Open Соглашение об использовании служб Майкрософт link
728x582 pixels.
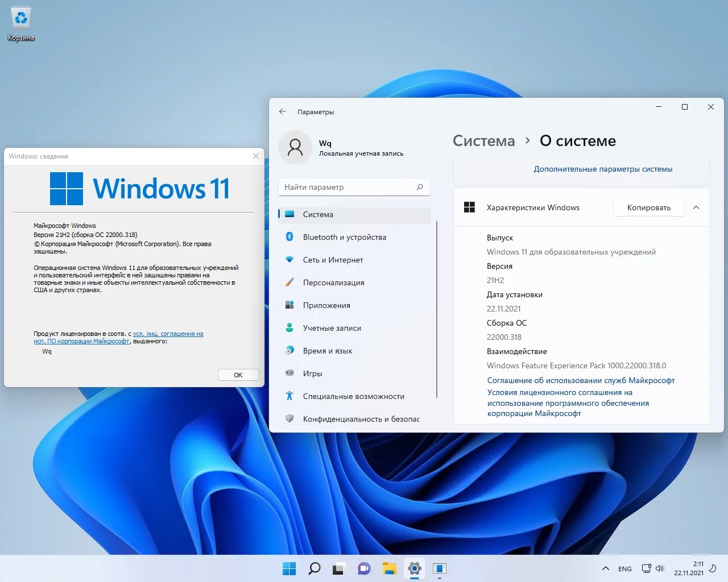[581, 380]
